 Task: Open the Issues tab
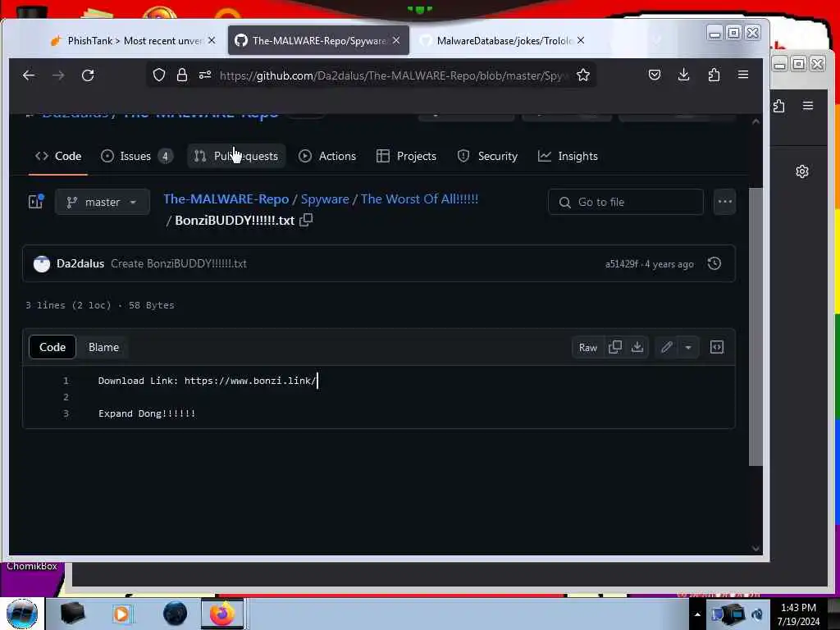click(136, 157)
